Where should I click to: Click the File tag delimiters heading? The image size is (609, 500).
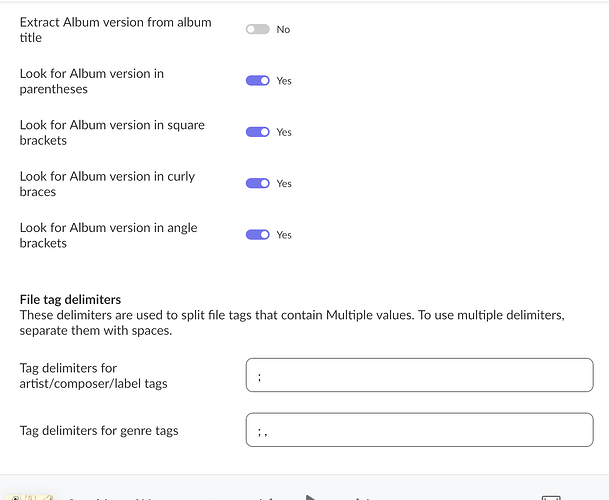pos(70,300)
